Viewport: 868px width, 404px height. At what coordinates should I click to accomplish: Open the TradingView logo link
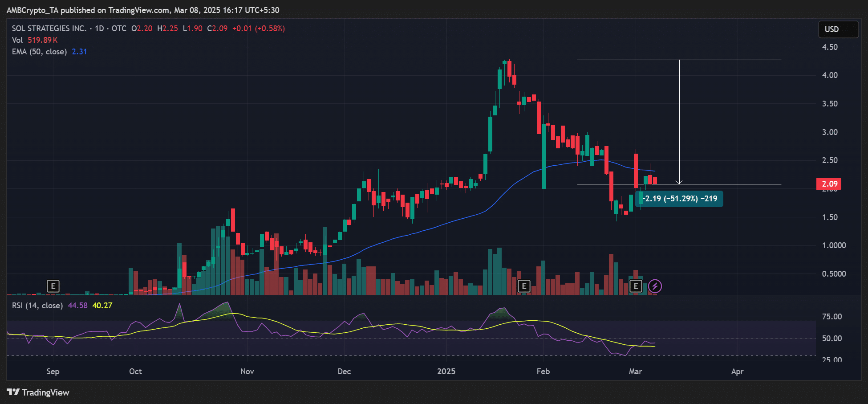coord(38,392)
